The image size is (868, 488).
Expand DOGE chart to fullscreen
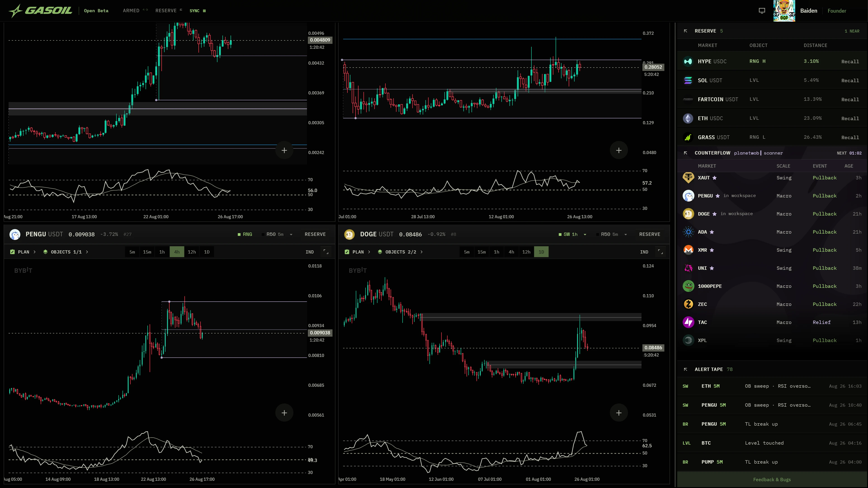click(x=660, y=252)
